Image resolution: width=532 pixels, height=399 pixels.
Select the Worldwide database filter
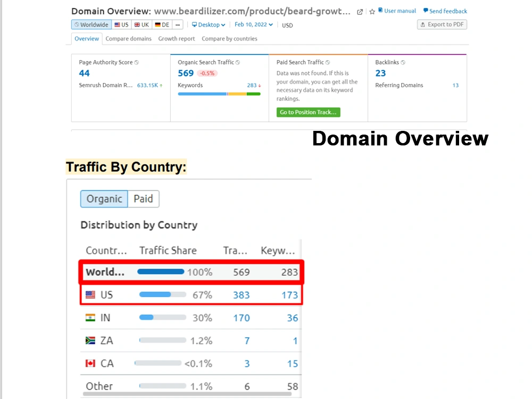[92, 24]
